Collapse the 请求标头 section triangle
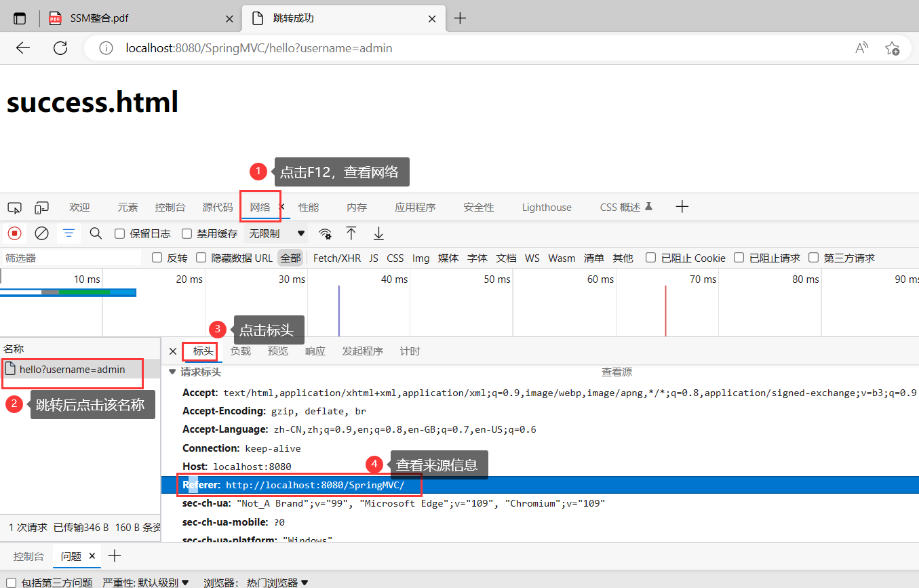919x588 pixels. pyautogui.click(x=172, y=372)
